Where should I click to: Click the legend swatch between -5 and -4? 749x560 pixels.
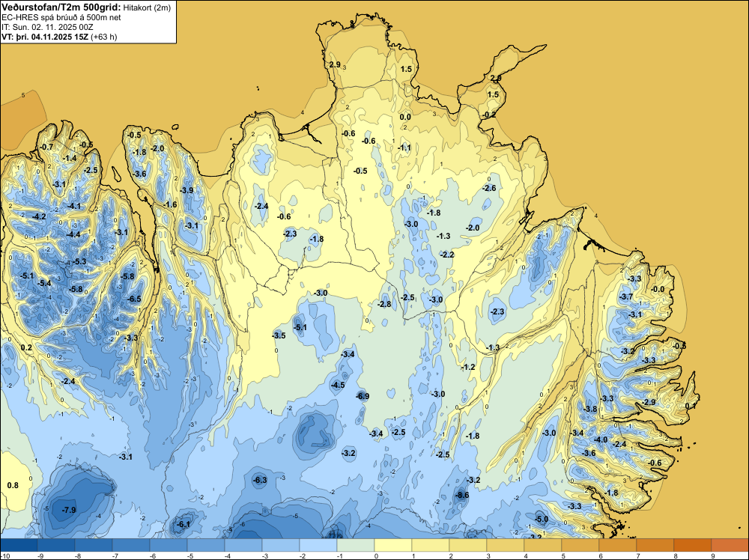(x=206, y=545)
